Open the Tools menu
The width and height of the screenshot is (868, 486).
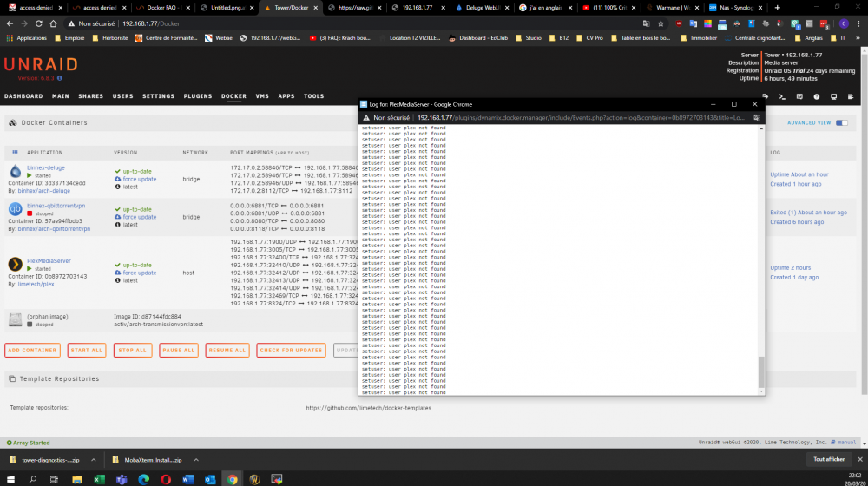point(314,96)
